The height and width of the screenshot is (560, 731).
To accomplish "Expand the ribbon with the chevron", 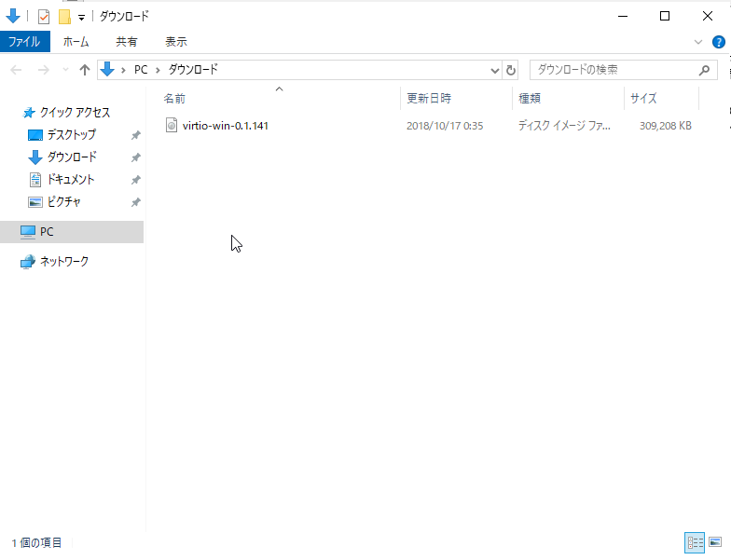I will [697, 42].
